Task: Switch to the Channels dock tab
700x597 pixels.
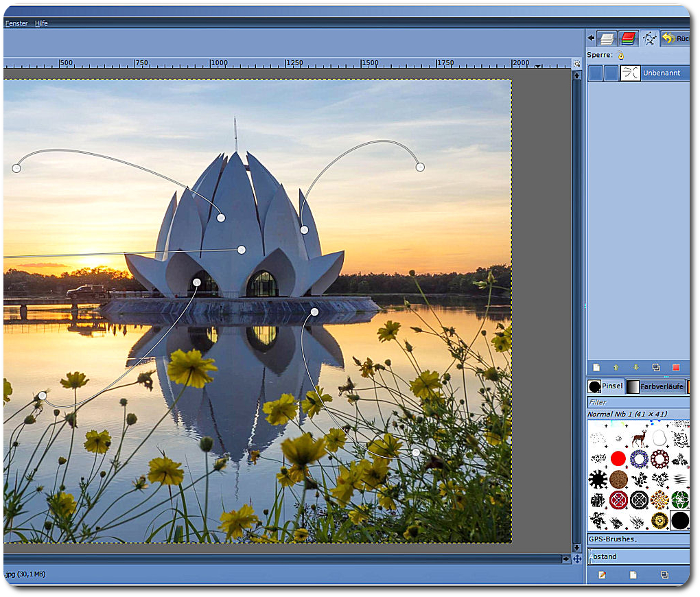Action: pos(628,38)
